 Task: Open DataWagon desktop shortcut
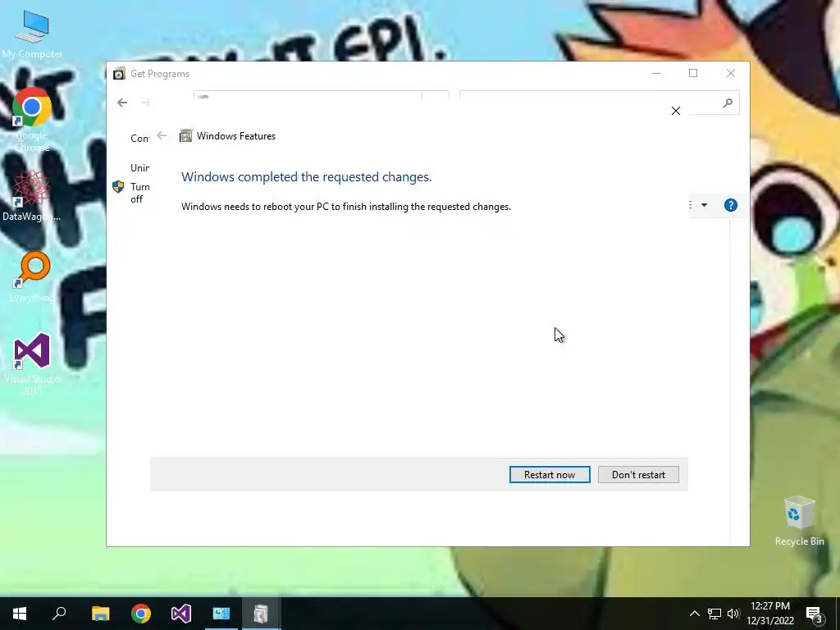(32, 195)
